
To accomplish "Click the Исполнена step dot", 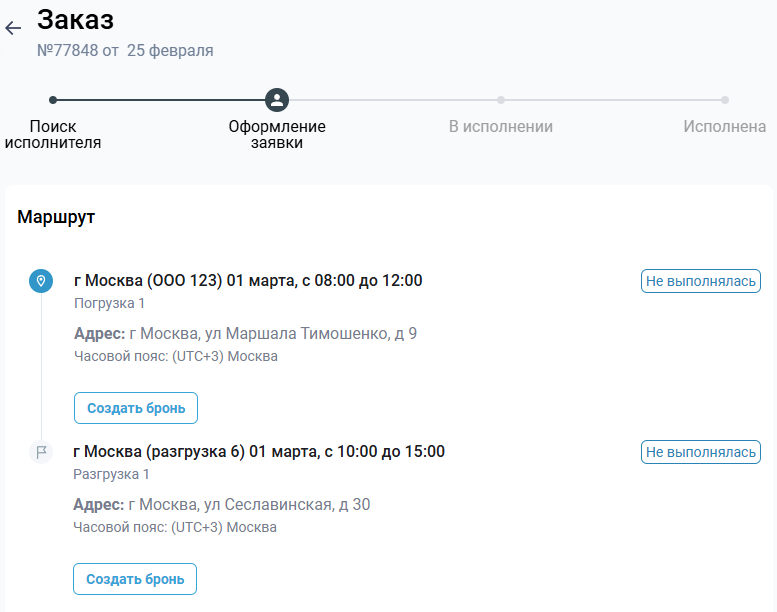I will coord(725,100).
